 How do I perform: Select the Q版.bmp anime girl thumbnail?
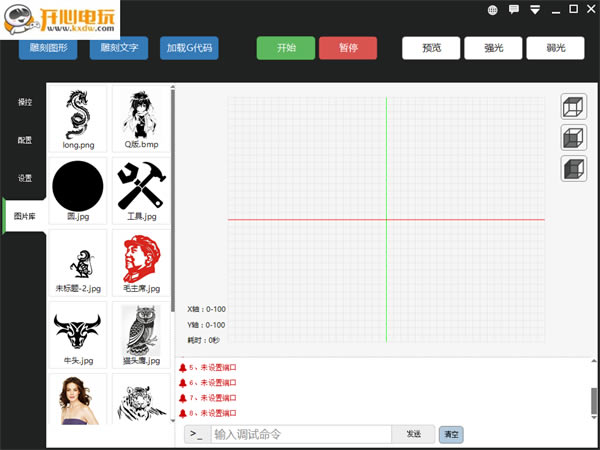(x=141, y=119)
